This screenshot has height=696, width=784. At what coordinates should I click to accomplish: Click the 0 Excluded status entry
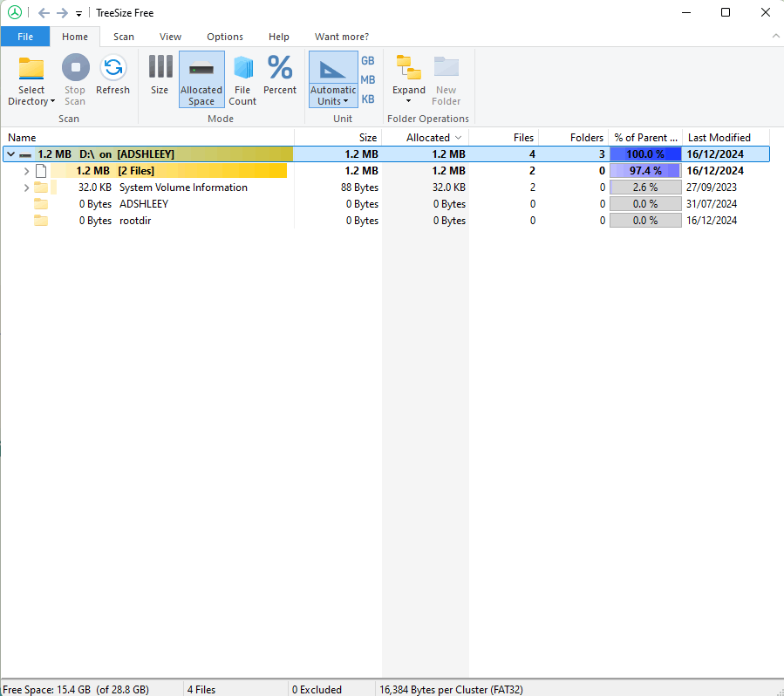(317, 690)
